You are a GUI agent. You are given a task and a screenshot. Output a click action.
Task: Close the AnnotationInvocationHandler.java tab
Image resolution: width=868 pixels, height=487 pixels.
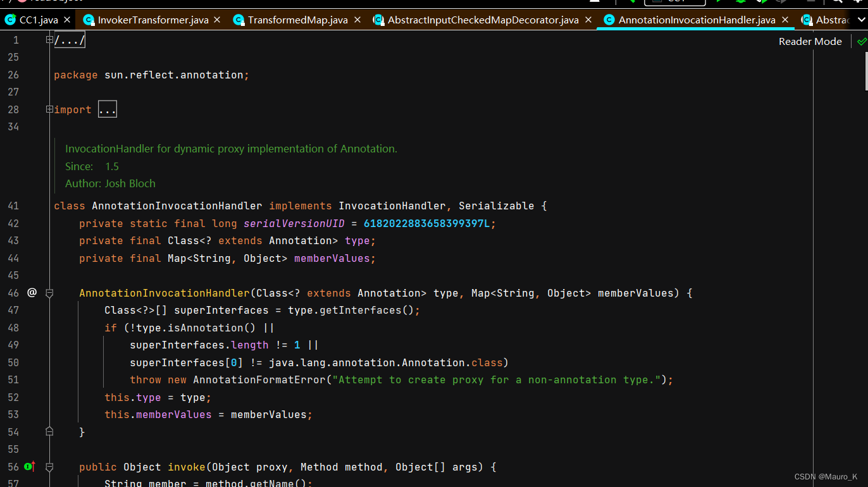tap(785, 20)
